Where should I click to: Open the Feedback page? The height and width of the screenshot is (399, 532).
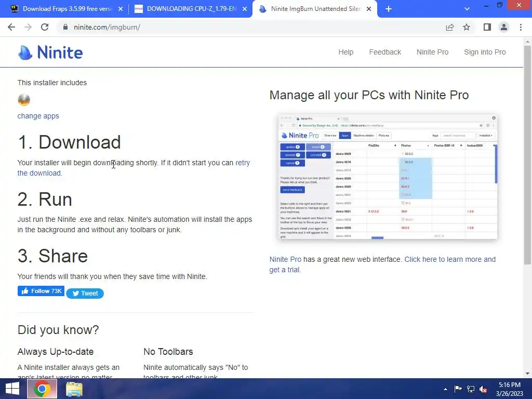pyautogui.click(x=385, y=52)
